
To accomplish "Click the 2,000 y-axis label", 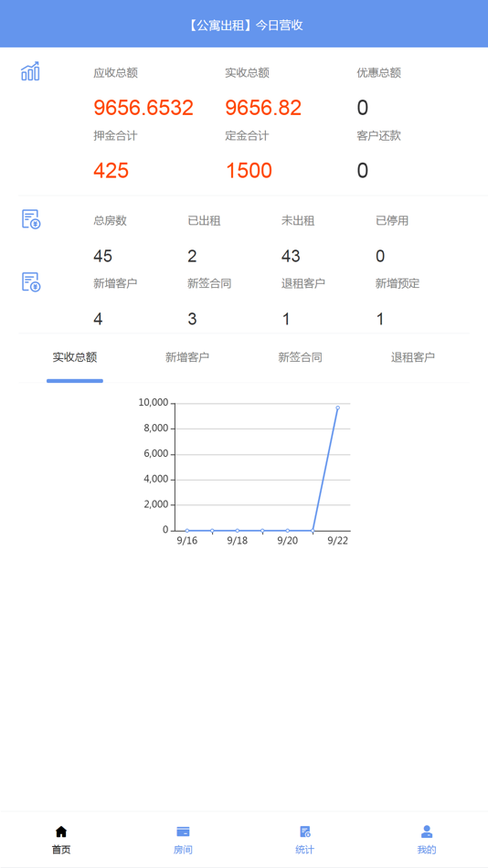I will (155, 504).
